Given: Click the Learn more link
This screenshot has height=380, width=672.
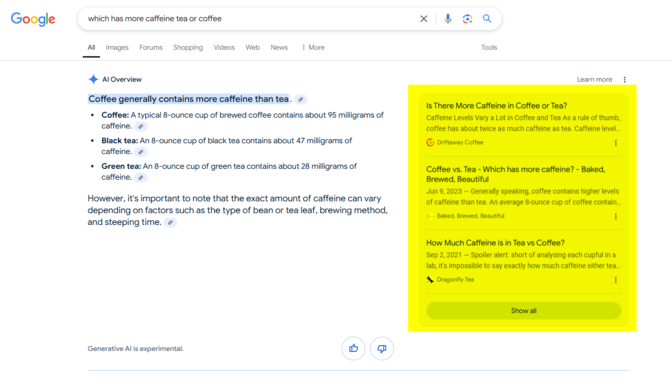Looking at the screenshot, I should click(594, 80).
